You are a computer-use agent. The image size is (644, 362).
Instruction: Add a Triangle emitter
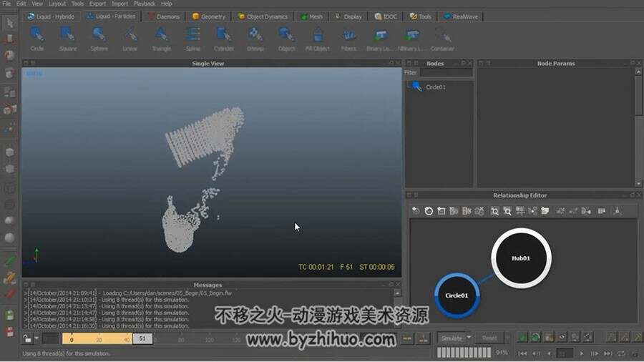(162, 39)
